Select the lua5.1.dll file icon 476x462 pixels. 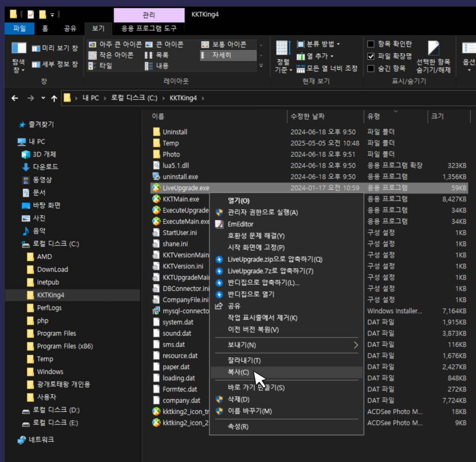click(x=156, y=165)
